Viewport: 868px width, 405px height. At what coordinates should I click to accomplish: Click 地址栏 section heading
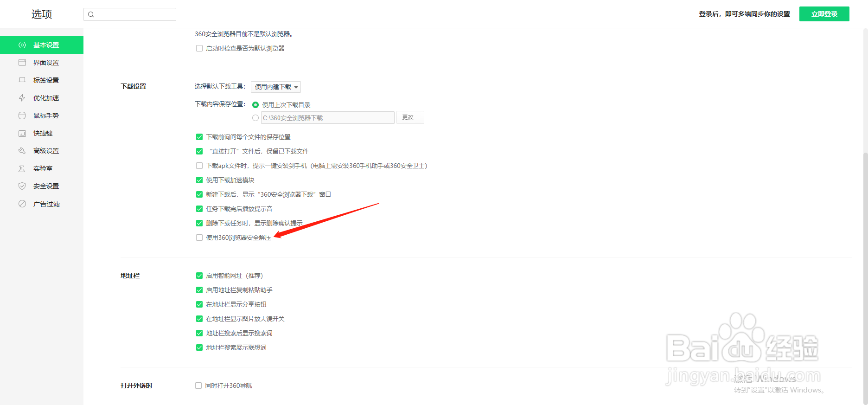point(130,276)
